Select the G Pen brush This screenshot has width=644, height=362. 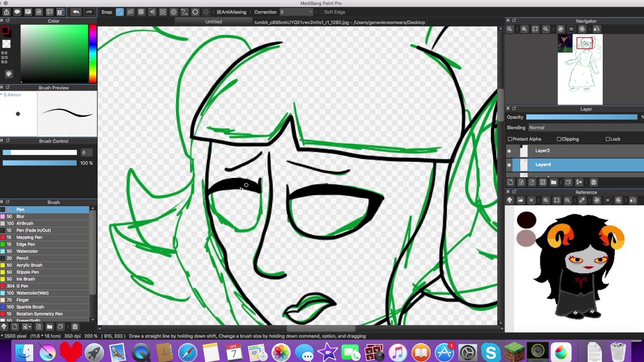45,286
